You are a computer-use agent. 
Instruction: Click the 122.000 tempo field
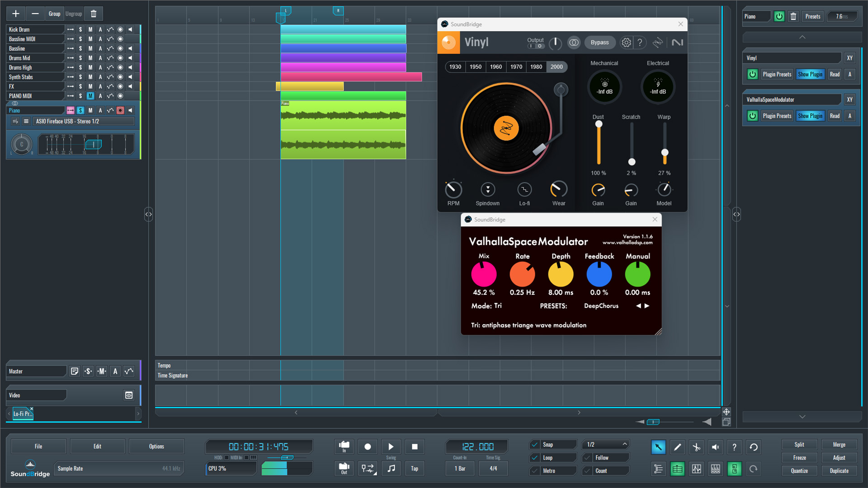coord(477,447)
